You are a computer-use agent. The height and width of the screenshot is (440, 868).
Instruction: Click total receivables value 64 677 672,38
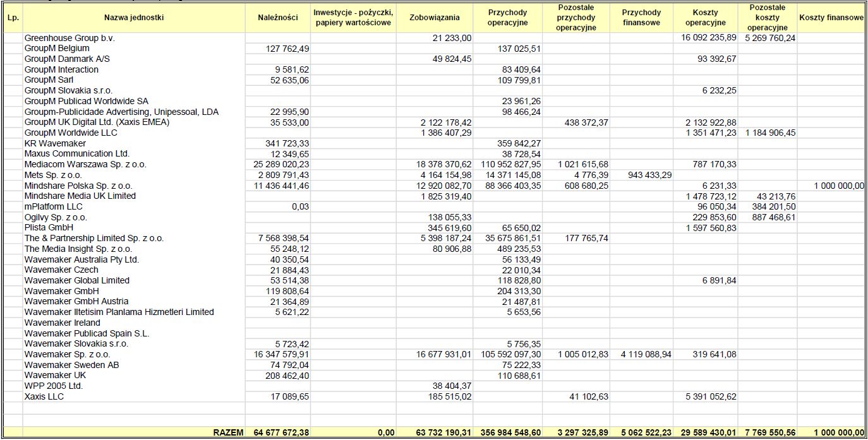[281, 432]
